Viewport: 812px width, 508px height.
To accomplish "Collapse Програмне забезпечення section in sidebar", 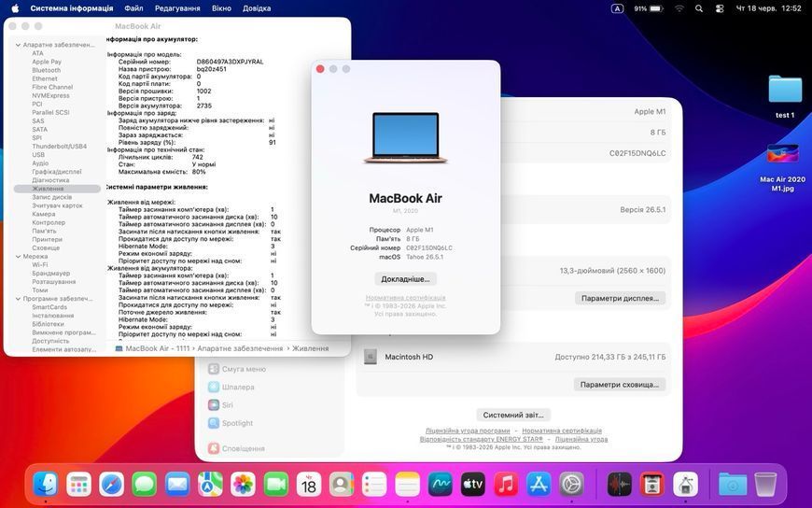I will (x=18, y=299).
